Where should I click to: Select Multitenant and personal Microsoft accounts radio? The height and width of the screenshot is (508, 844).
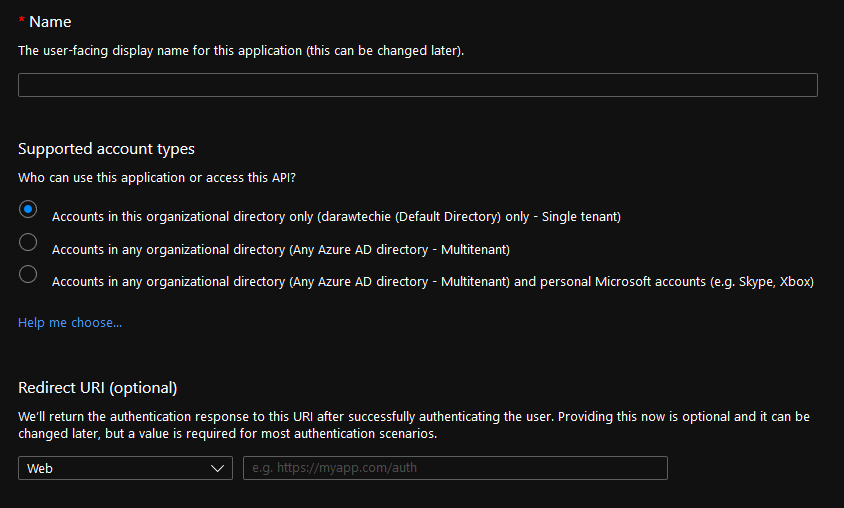point(28,274)
